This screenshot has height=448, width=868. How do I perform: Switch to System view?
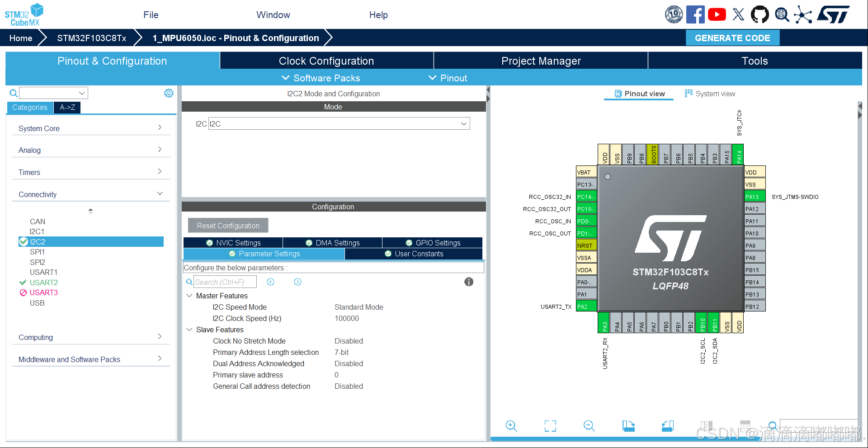(x=710, y=94)
